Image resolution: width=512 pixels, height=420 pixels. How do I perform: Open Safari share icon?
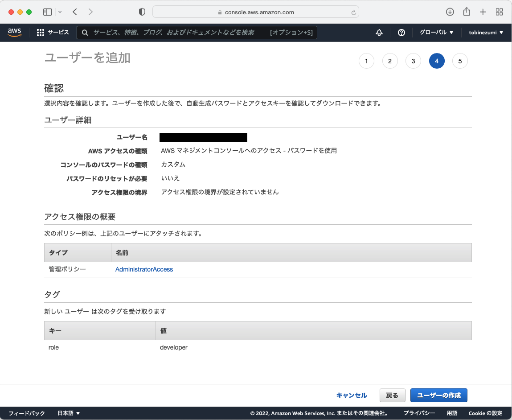pyautogui.click(x=467, y=12)
